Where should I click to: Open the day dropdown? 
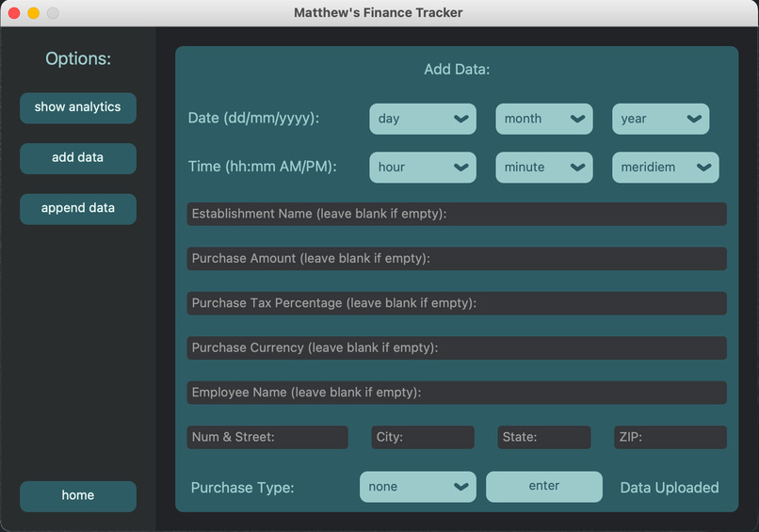[423, 119]
